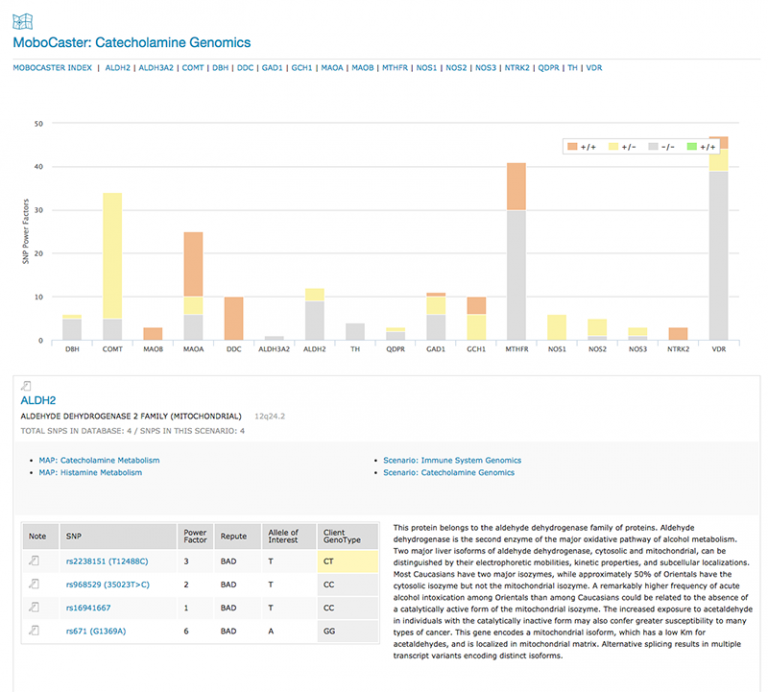Toggle yellow +/- legend swatch
The image size is (768, 692).
click(x=613, y=146)
